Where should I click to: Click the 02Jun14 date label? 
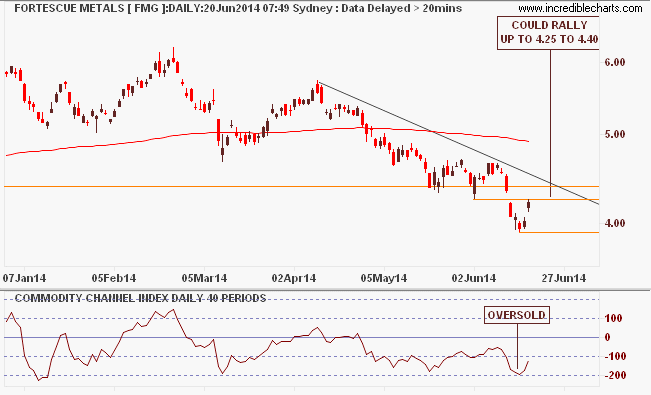click(x=474, y=278)
